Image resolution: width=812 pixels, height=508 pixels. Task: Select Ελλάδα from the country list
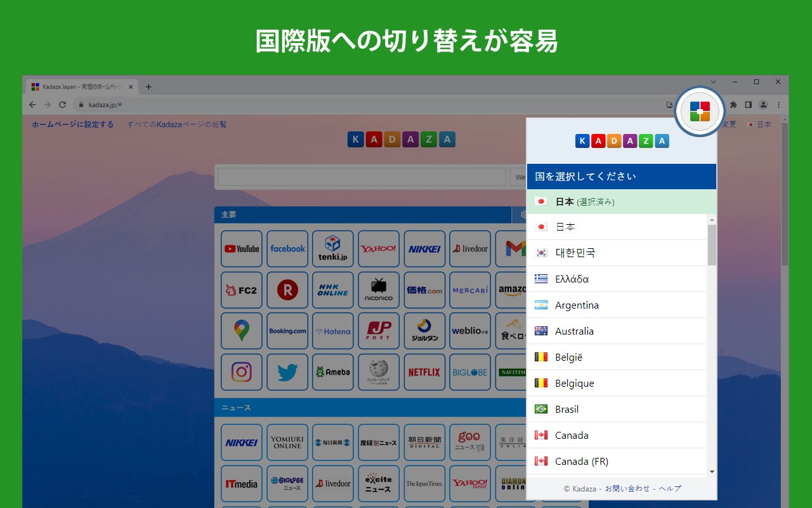(x=617, y=279)
